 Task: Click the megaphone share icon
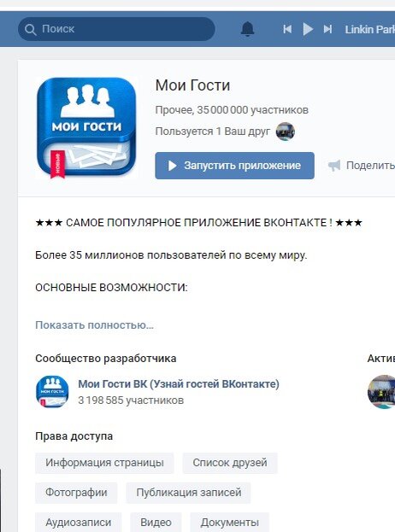pyautogui.click(x=334, y=166)
